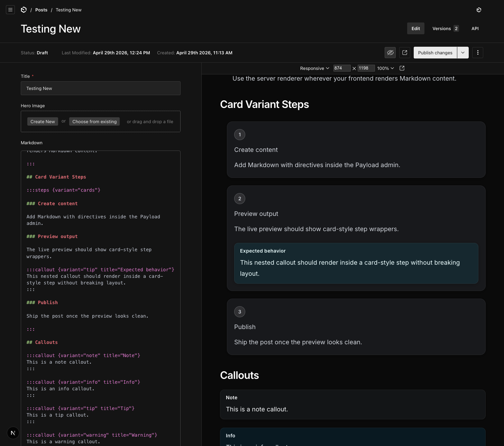Click the Next.js dev tools badge
504x446 pixels.
click(13, 433)
